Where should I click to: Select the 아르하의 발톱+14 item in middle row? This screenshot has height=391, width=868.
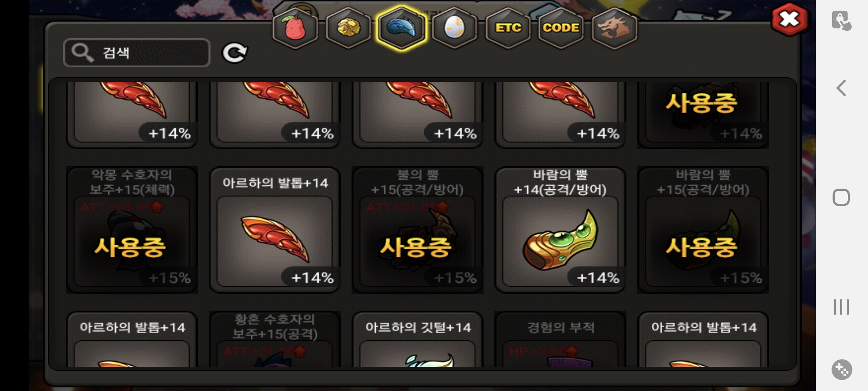pos(275,230)
